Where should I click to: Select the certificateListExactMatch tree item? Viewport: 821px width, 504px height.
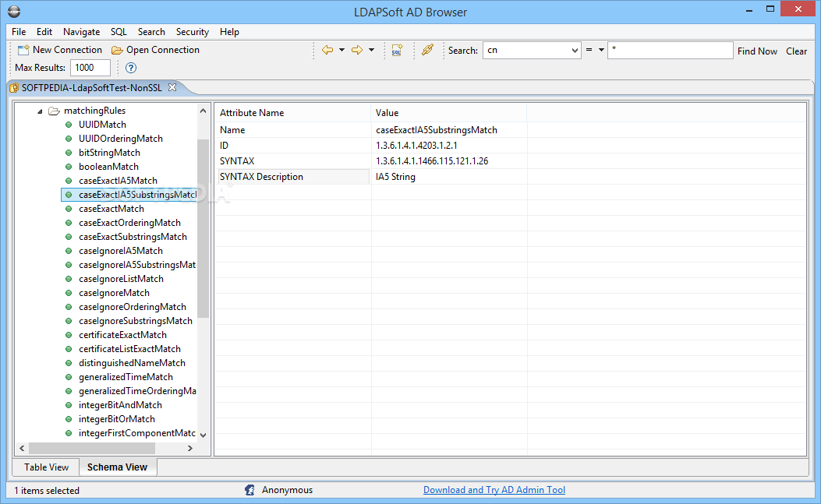pyautogui.click(x=130, y=349)
